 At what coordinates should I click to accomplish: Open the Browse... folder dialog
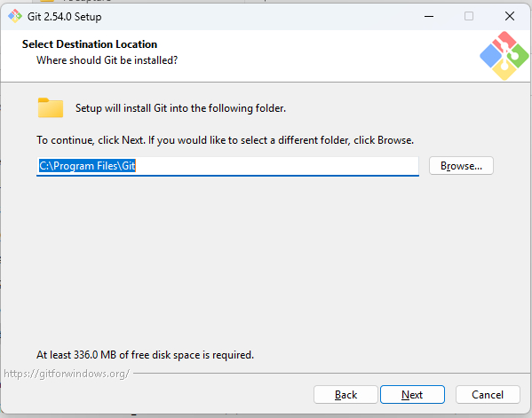click(461, 166)
